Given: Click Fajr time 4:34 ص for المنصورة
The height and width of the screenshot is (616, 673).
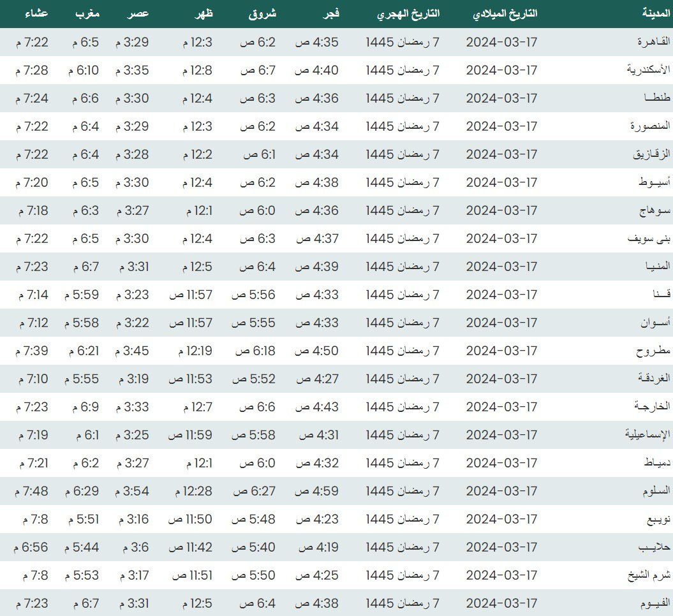Looking at the screenshot, I should pyautogui.click(x=317, y=126).
